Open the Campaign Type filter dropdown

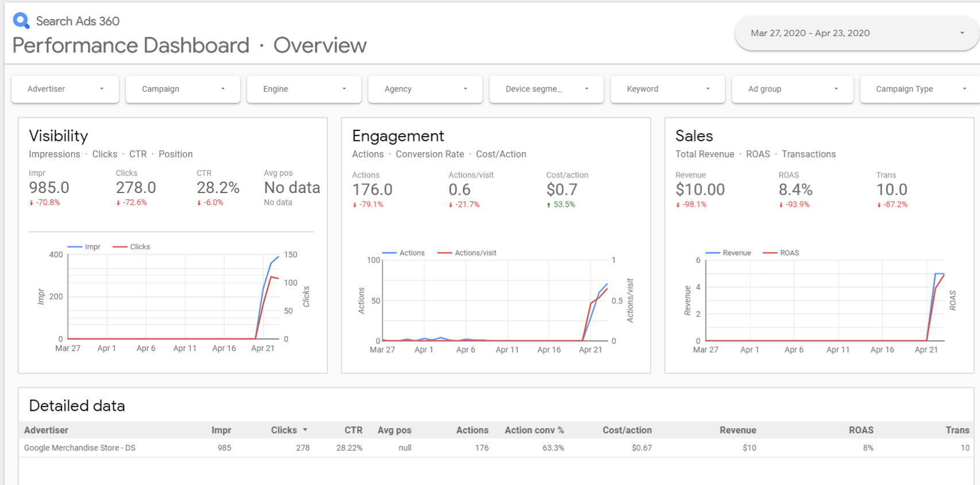[919, 89]
